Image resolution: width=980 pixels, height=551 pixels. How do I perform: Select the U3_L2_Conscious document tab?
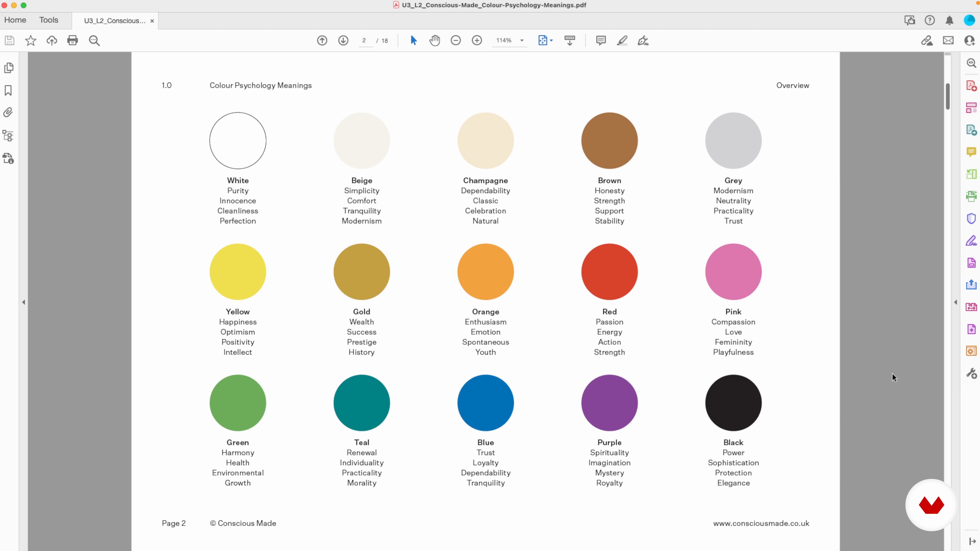[x=115, y=21]
